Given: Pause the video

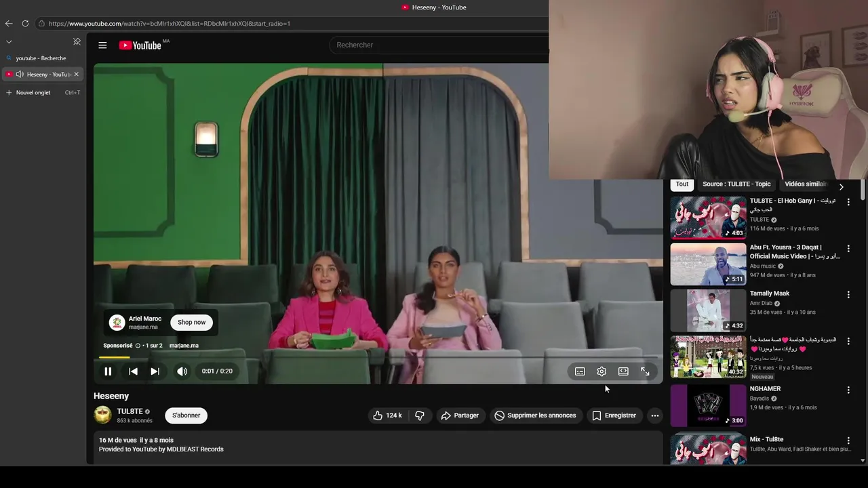Looking at the screenshot, I should pos(108,371).
